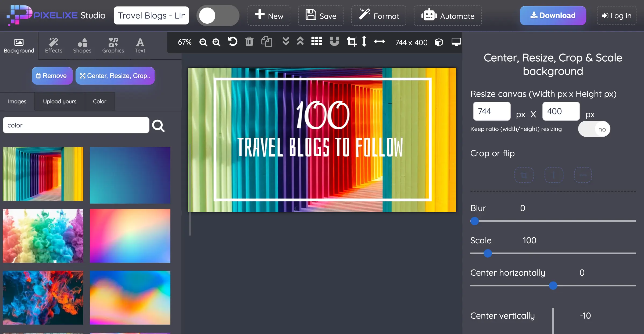
Task: Select the rainbow tunnel image thumbnail
Action: click(x=43, y=174)
